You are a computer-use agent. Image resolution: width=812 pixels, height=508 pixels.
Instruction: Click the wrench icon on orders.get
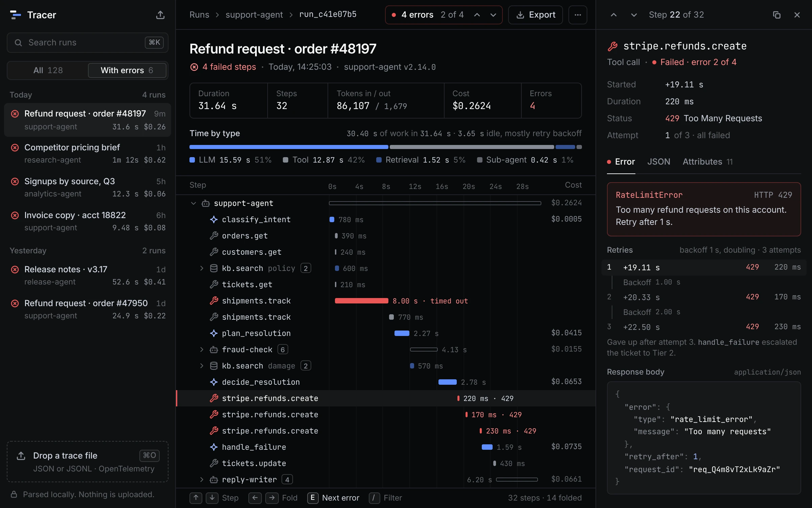click(214, 236)
